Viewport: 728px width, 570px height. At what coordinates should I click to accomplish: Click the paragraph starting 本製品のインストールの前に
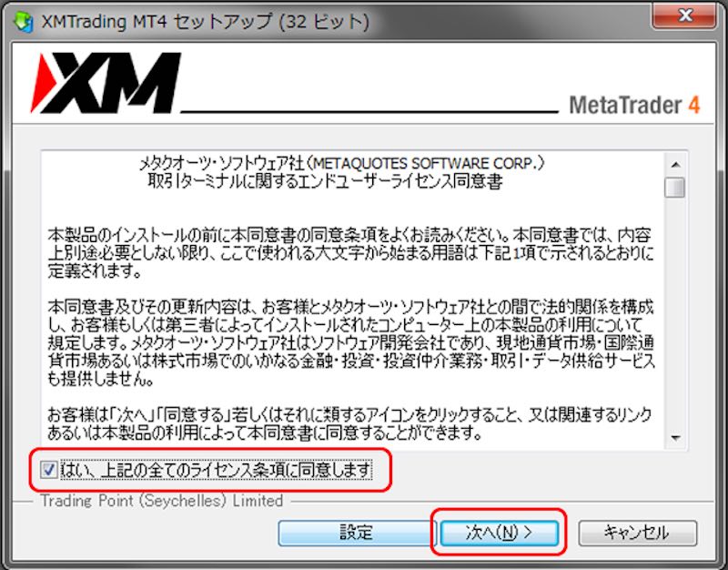pyautogui.click(x=351, y=253)
